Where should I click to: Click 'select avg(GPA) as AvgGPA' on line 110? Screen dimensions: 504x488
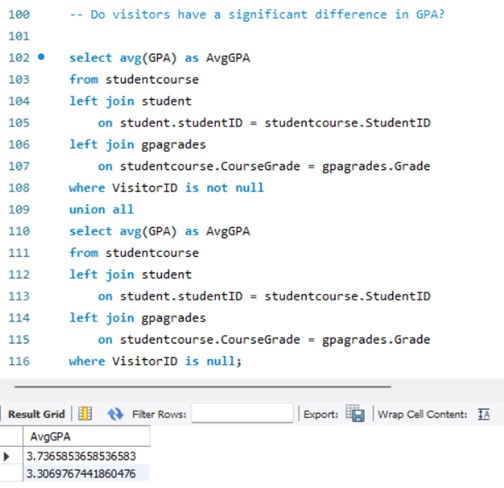pyautogui.click(x=159, y=231)
